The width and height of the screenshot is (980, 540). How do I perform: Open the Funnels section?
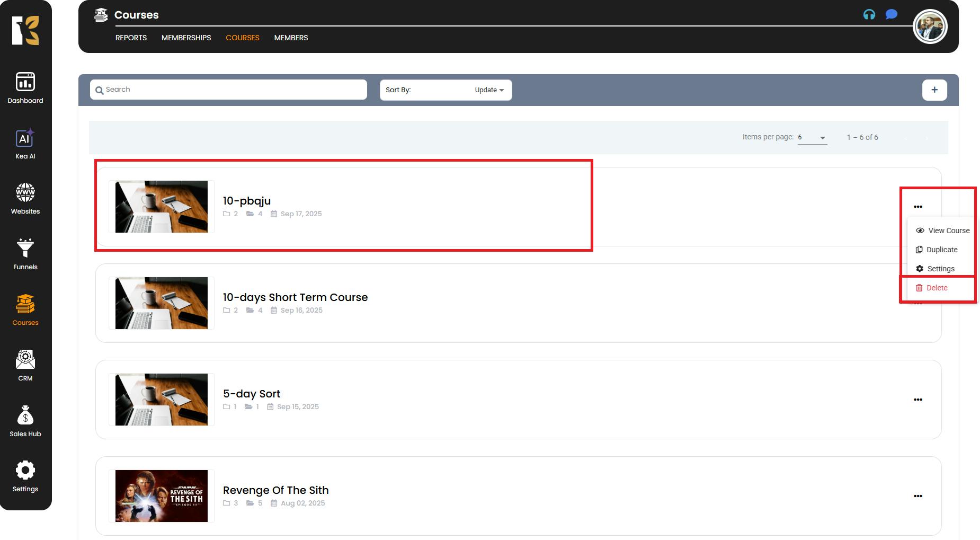[25, 254]
